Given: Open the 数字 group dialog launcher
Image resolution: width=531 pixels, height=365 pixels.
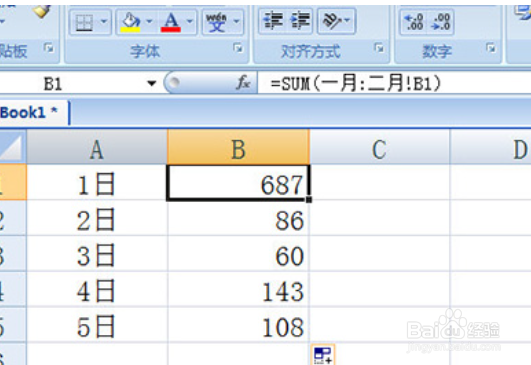Looking at the screenshot, I should (x=491, y=48).
